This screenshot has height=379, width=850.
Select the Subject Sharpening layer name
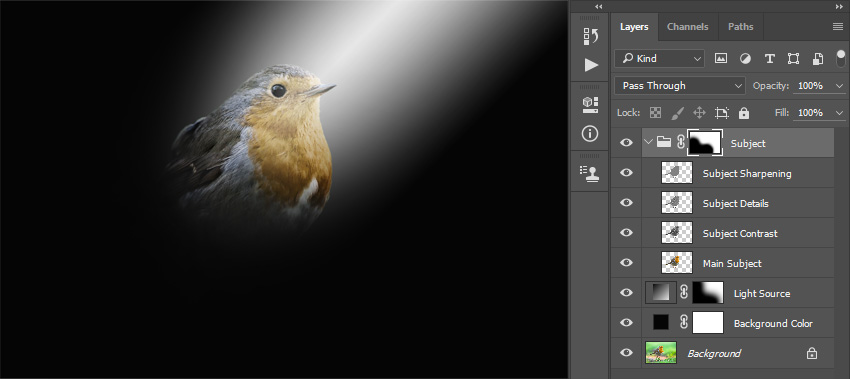tap(747, 174)
